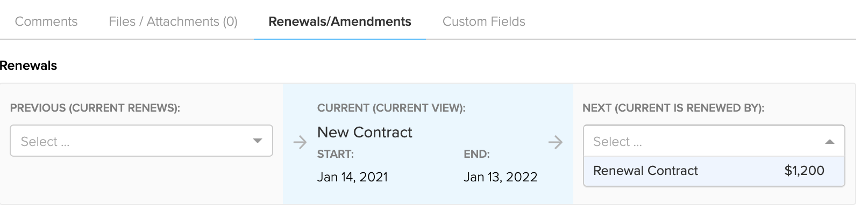Click the $1,200 amount in dropdown list

804,171
